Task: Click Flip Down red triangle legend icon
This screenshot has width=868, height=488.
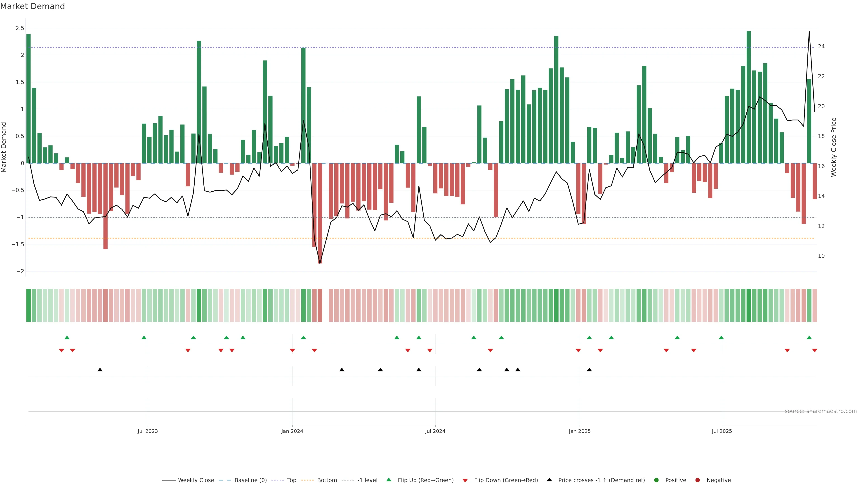Action: (x=465, y=481)
